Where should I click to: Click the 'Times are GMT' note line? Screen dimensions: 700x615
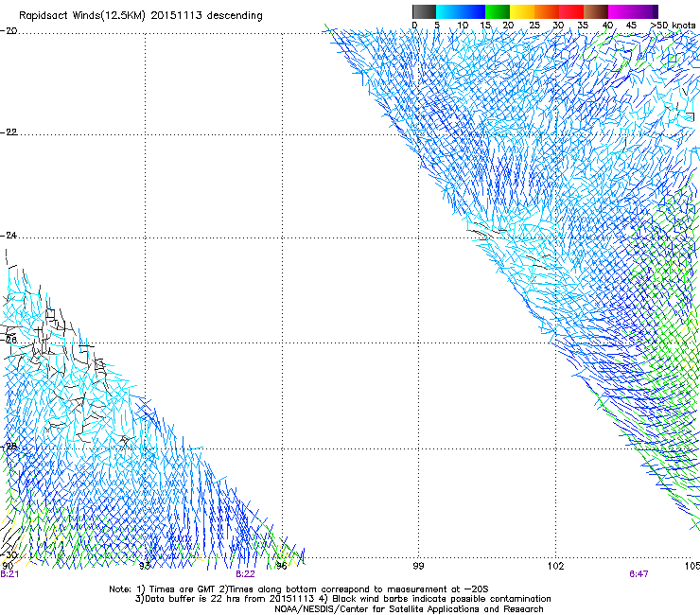[x=299, y=589]
